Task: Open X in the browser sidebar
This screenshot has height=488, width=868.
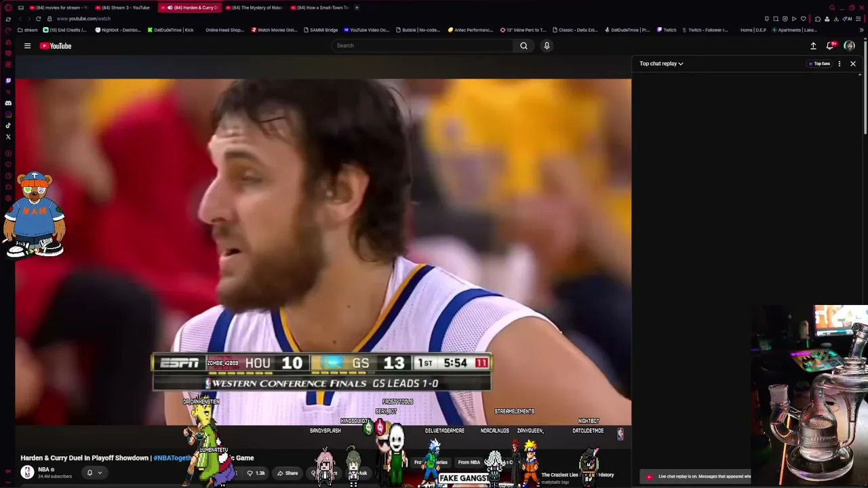Action: 8,137
